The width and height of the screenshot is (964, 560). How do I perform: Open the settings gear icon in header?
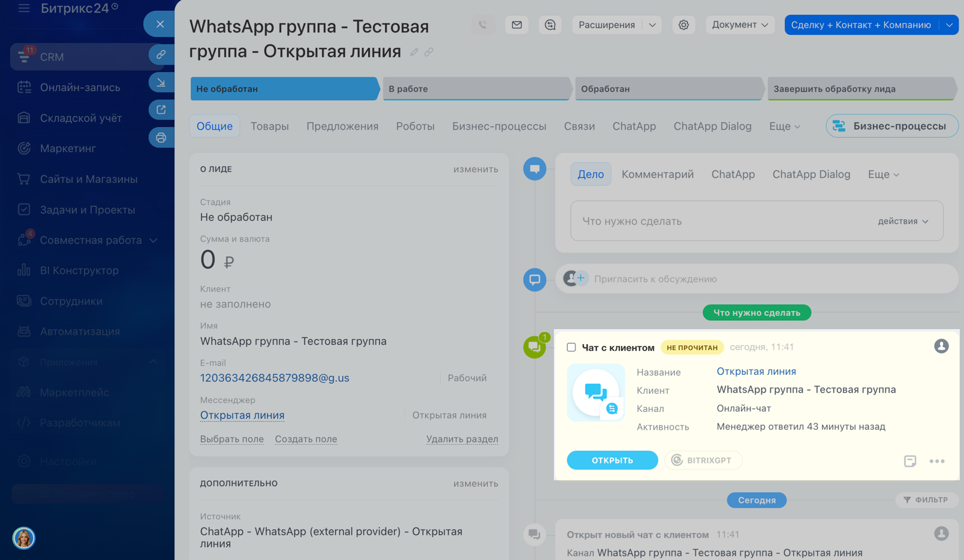[683, 25]
